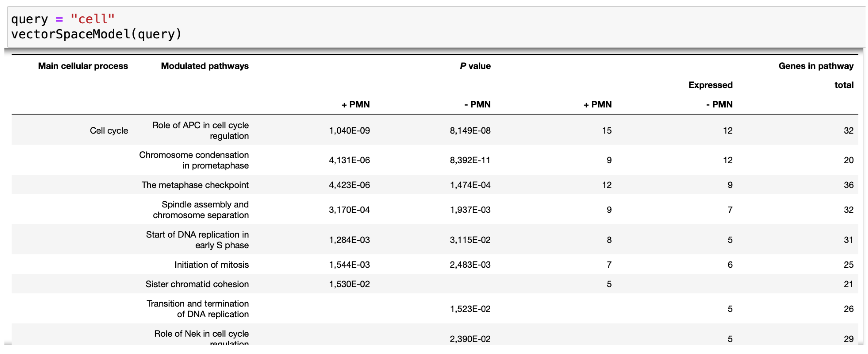The width and height of the screenshot is (868, 354).
Task: Click the 8,392E-11 P value cell
Action: pyautogui.click(x=470, y=160)
